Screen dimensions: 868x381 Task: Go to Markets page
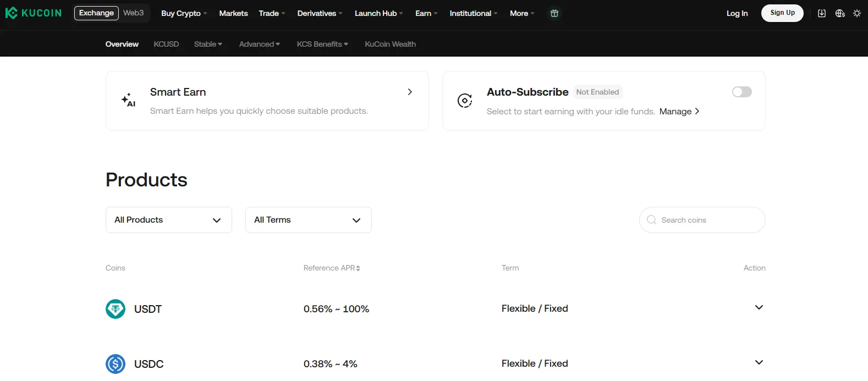pyautogui.click(x=233, y=13)
